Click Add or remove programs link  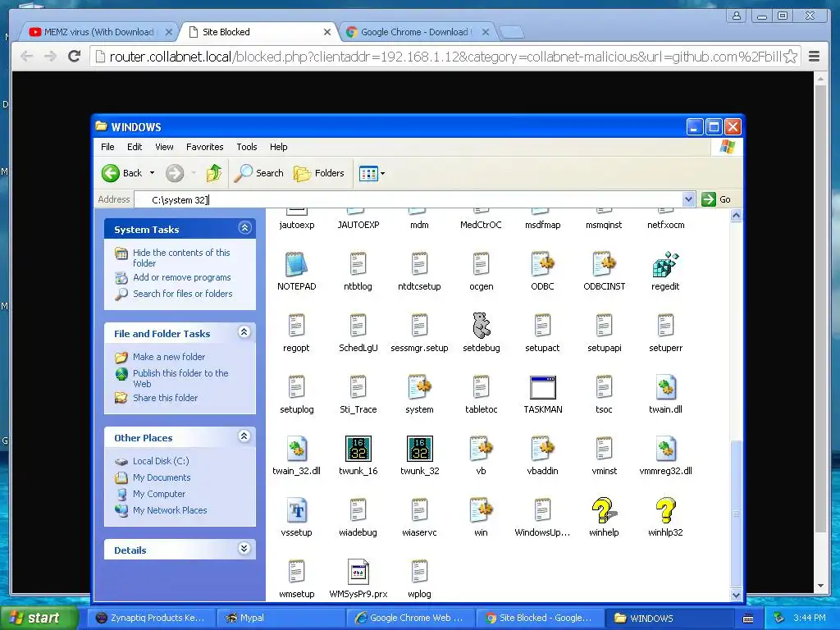pyautogui.click(x=181, y=277)
